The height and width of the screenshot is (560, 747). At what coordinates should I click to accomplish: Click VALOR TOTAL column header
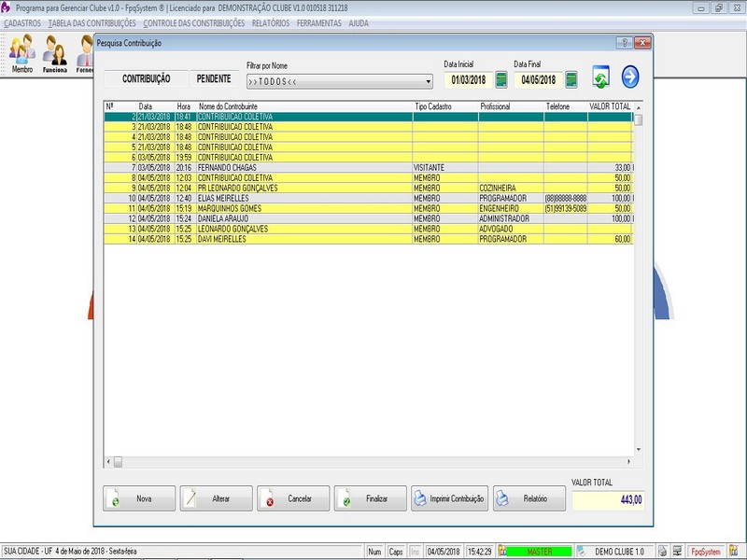click(610, 106)
